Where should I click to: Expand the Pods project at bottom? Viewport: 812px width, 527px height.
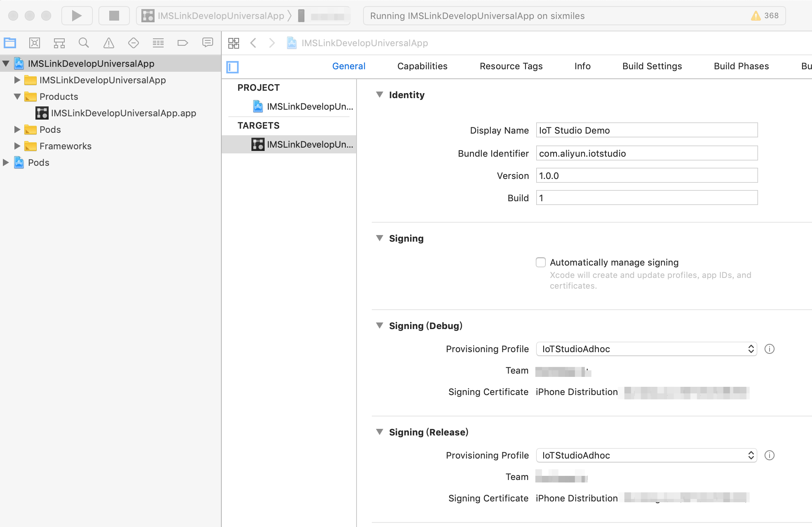click(x=6, y=162)
